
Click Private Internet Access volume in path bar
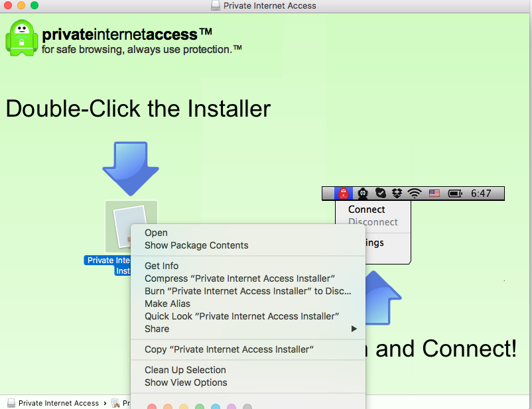pos(53,403)
